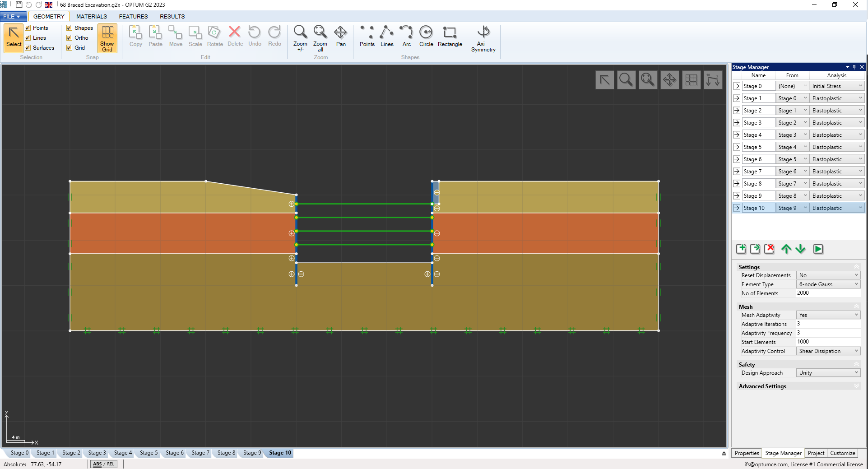The width and height of the screenshot is (868, 469).
Task: Choose the Rotate tool
Action: pos(215,36)
